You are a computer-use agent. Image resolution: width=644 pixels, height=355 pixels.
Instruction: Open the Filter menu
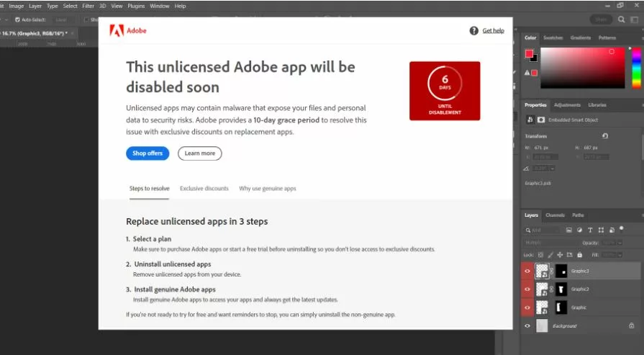coord(89,6)
